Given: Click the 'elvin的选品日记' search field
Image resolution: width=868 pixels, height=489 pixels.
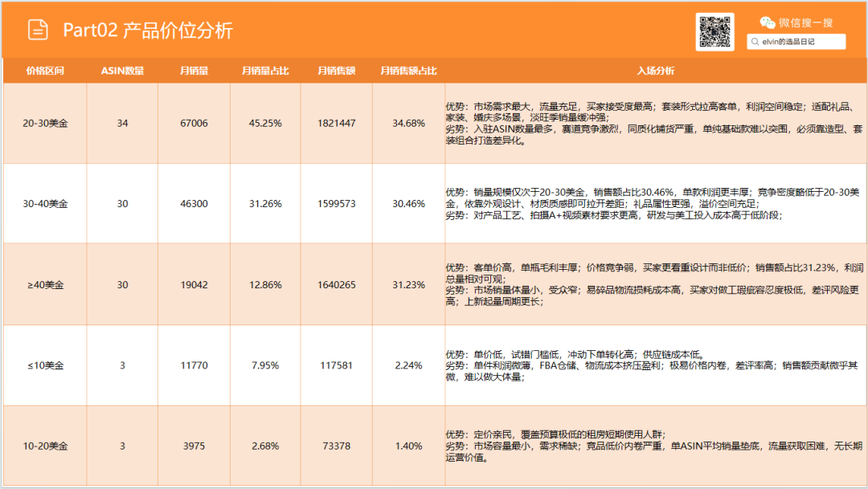Looking at the screenshot, I should (x=796, y=42).
